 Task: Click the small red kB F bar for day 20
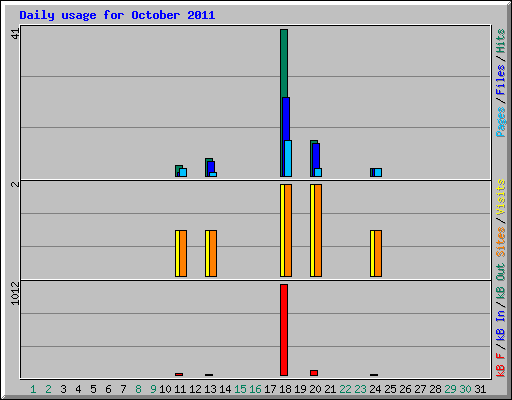point(314,373)
